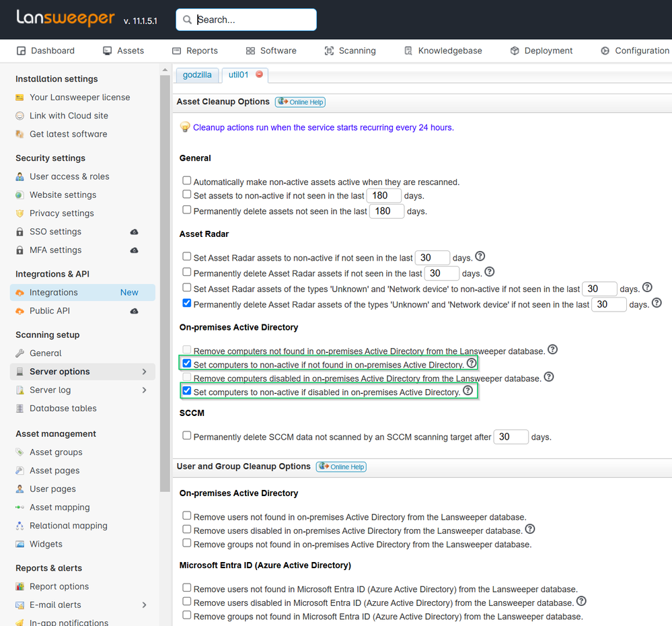The width and height of the screenshot is (672, 626).
Task: Click the lightbulb tip icon
Action: 185,127
